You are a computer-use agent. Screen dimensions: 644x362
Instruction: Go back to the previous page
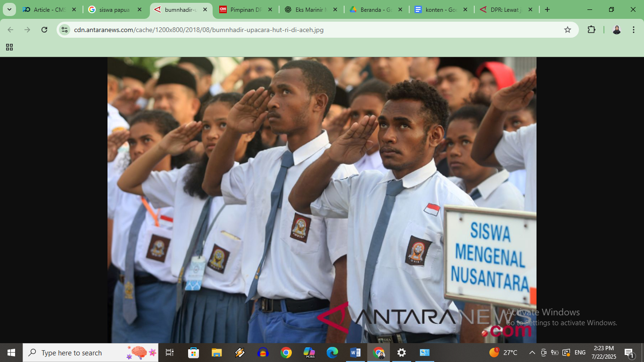coord(10,30)
